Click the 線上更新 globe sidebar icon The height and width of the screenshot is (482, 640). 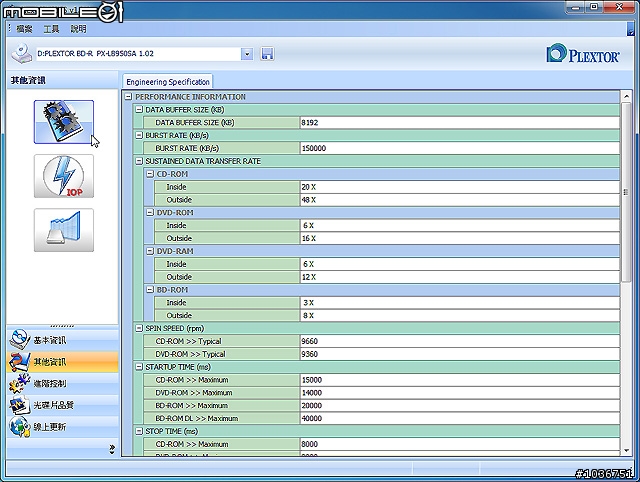(x=19, y=426)
